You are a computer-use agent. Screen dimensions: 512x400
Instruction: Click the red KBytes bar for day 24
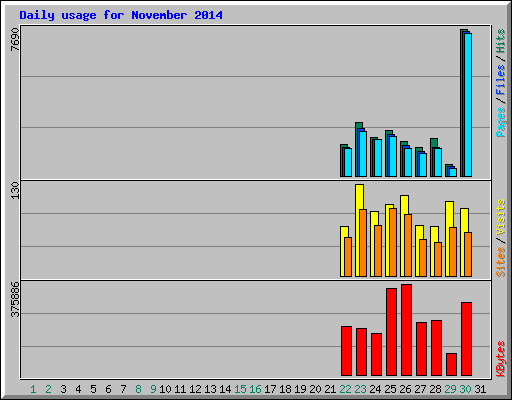(377, 354)
